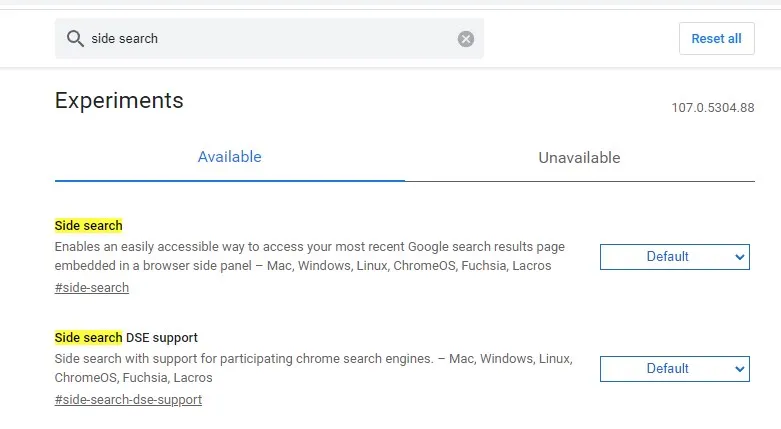Screen dimensions: 781x429
Task: Click the arrow on DSE support dropdown
Action: click(x=740, y=369)
